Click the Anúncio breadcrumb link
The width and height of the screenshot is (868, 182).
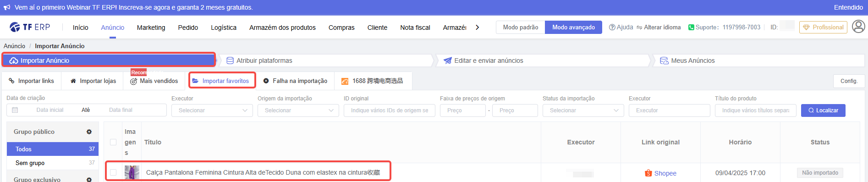click(14, 46)
